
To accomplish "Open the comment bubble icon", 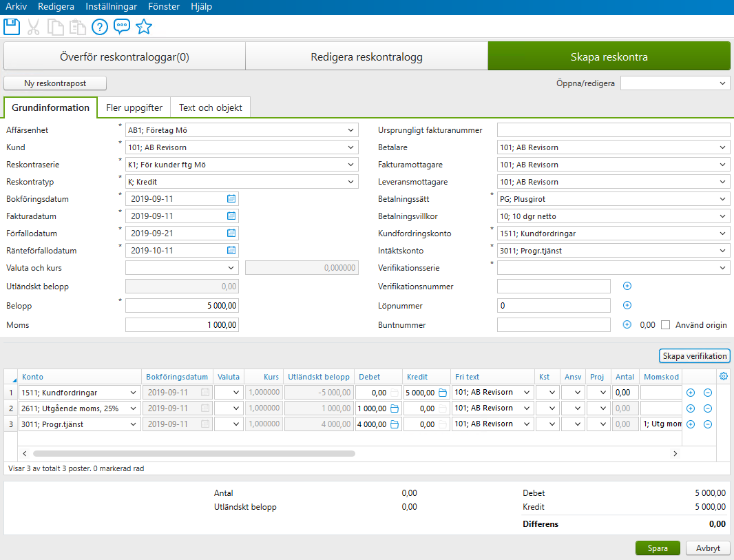I will [122, 27].
